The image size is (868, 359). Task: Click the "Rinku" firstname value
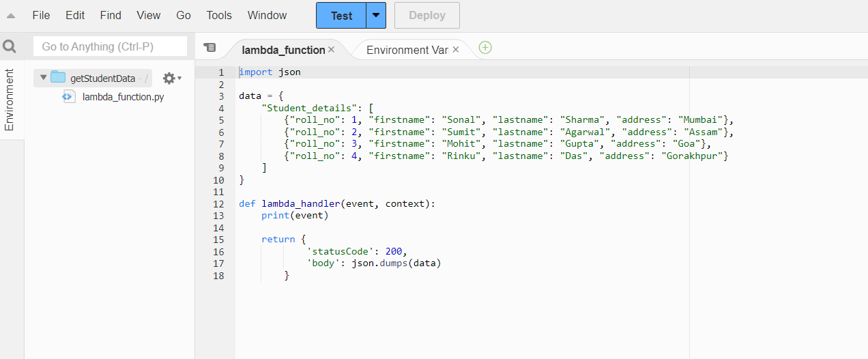pos(461,156)
